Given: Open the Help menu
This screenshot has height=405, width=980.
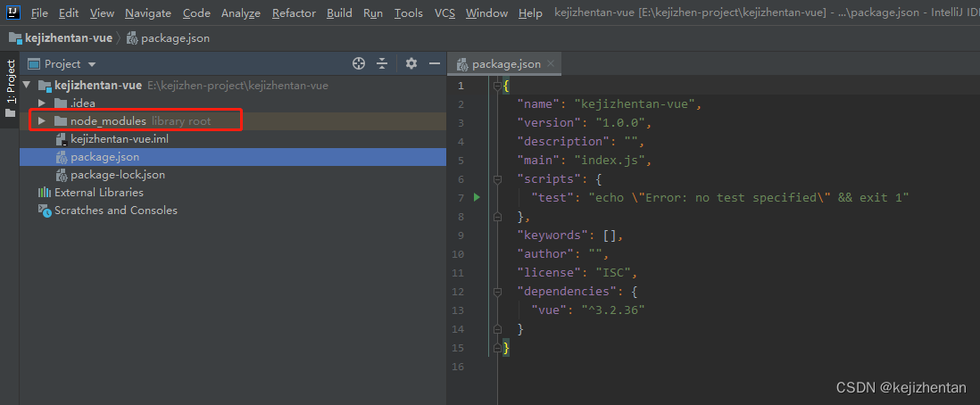Looking at the screenshot, I should (531, 12).
